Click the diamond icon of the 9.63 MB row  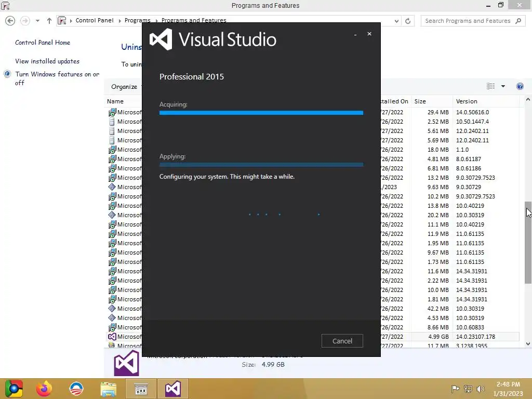(112, 187)
